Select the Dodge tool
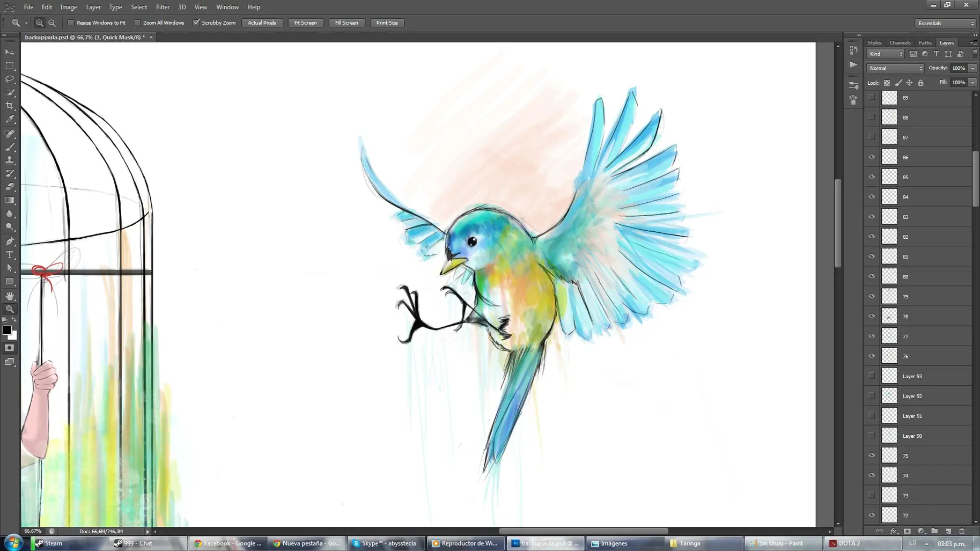 pos(10,227)
